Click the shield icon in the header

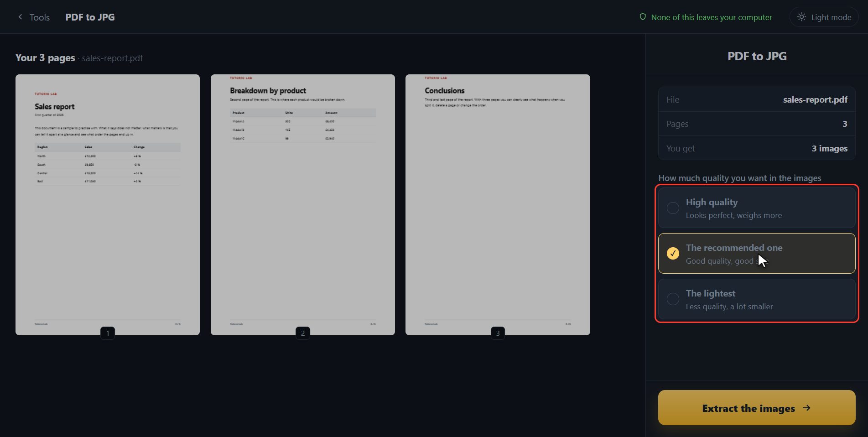643,17
